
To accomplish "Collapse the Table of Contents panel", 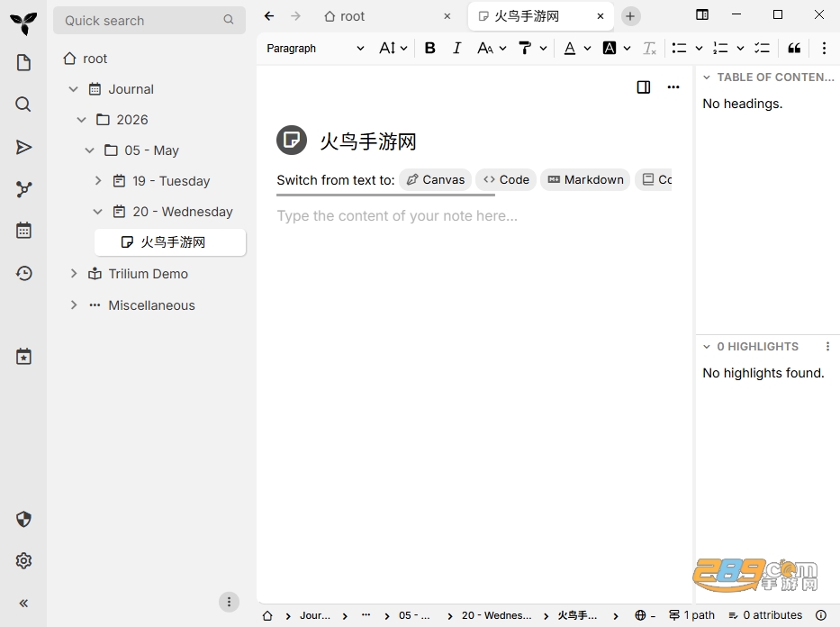I will click(x=707, y=77).
